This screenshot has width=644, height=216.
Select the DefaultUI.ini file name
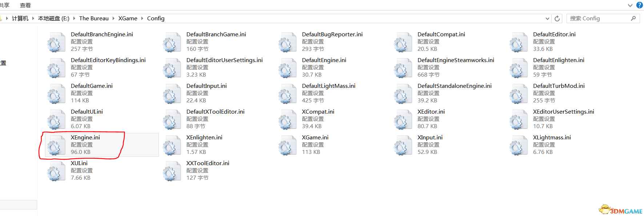point(87,111)
